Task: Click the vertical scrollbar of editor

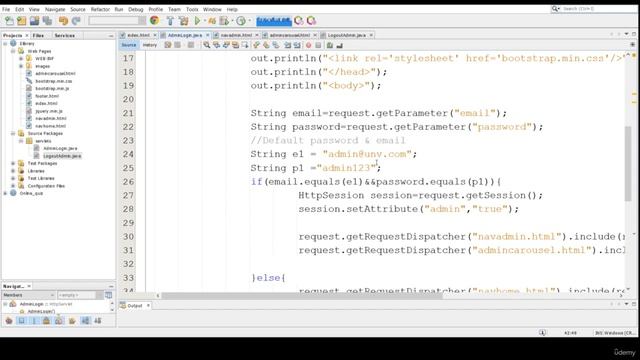Action: 628,163
